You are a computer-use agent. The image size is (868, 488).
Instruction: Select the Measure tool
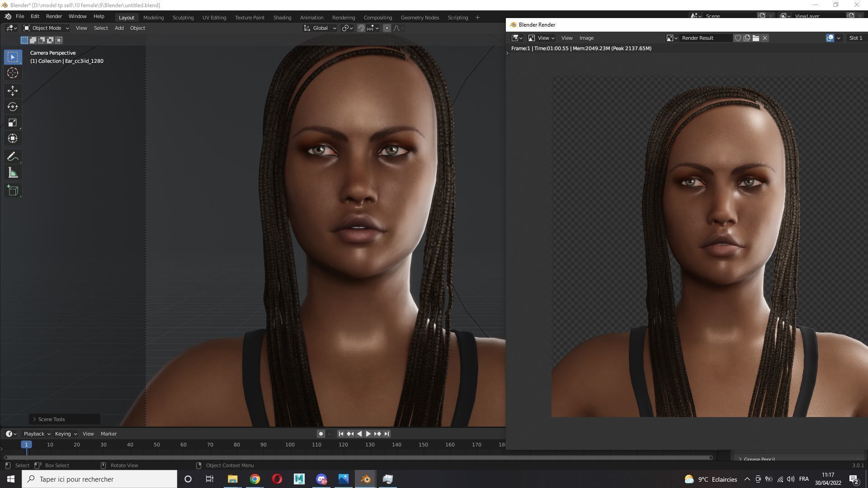point(13,173)
